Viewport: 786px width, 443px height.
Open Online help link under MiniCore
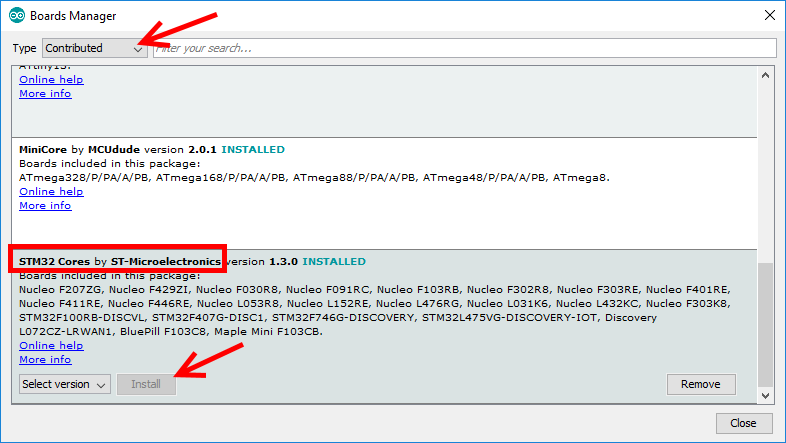coord(51,191)
